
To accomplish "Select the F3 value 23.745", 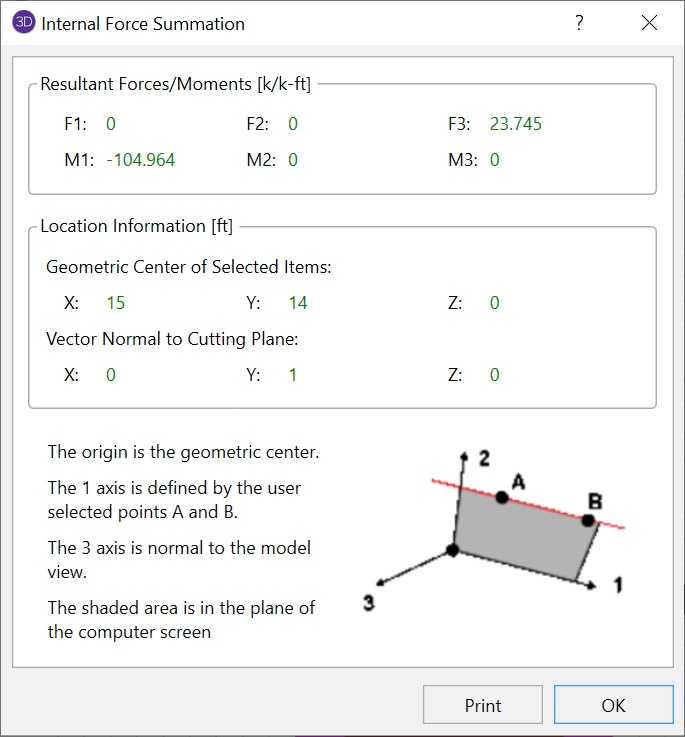I will coord(516,124).
